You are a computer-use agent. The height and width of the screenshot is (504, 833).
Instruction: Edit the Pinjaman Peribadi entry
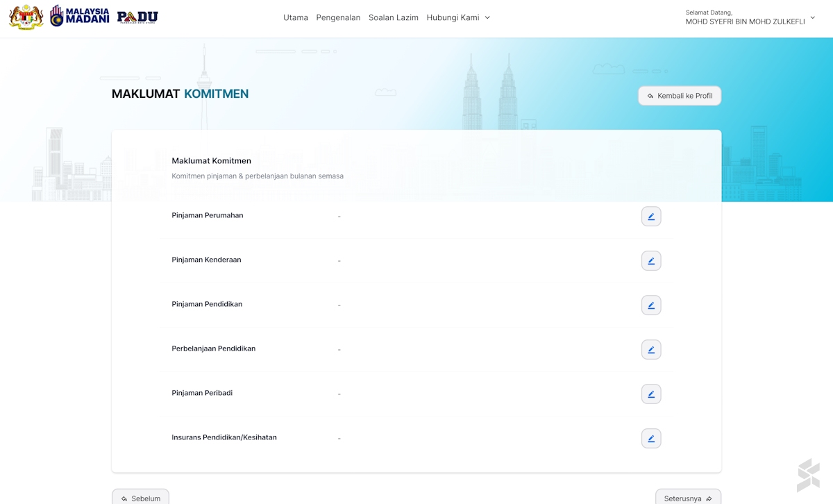tap(650, 394)
